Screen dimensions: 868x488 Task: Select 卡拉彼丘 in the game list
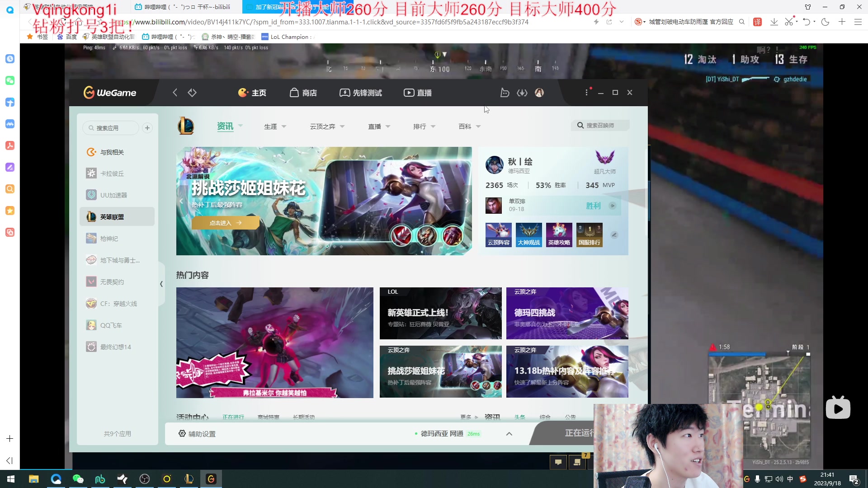pos(117,174)
